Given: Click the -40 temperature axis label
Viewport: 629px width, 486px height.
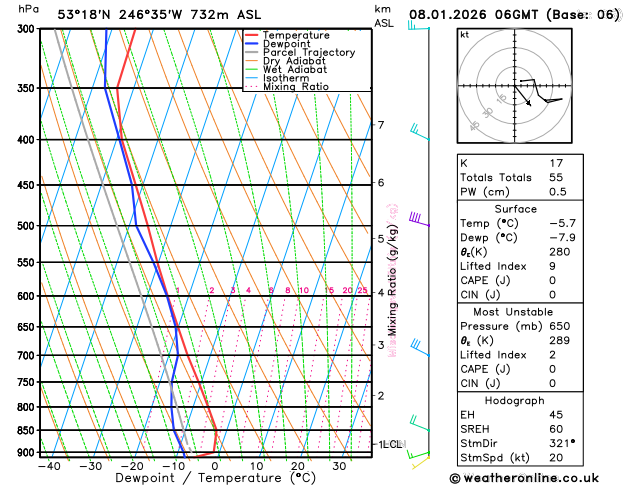Looking at the screenshot, I should click(49, 466).
